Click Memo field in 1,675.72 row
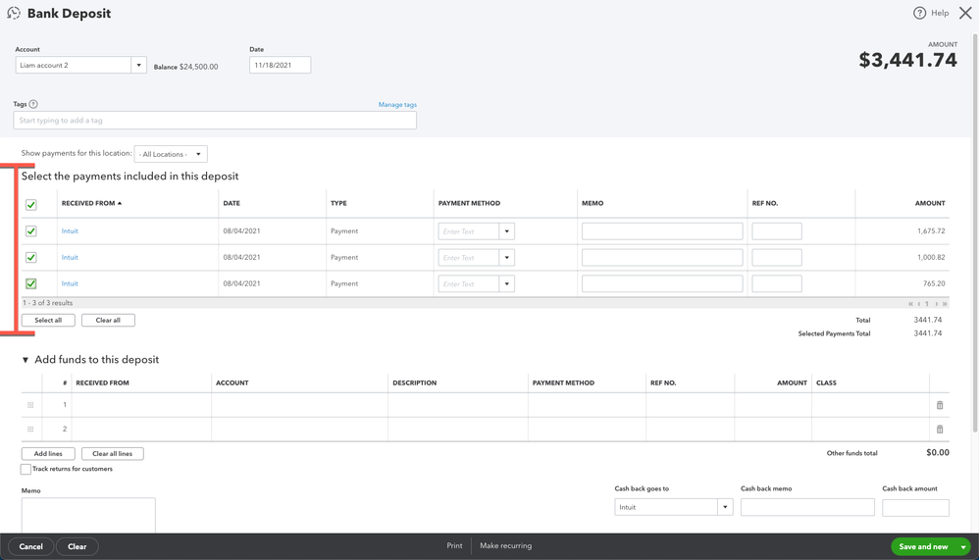Image resolution: width=979 pixels, height=560 pixels. click(662, 231)
